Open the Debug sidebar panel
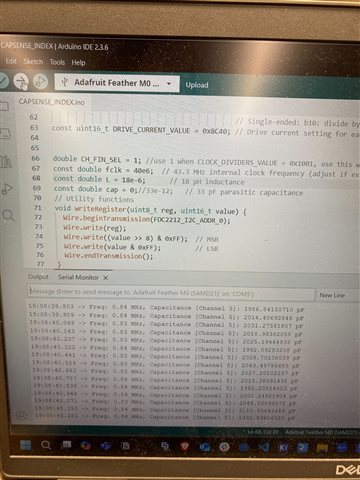 click(7, 189)
